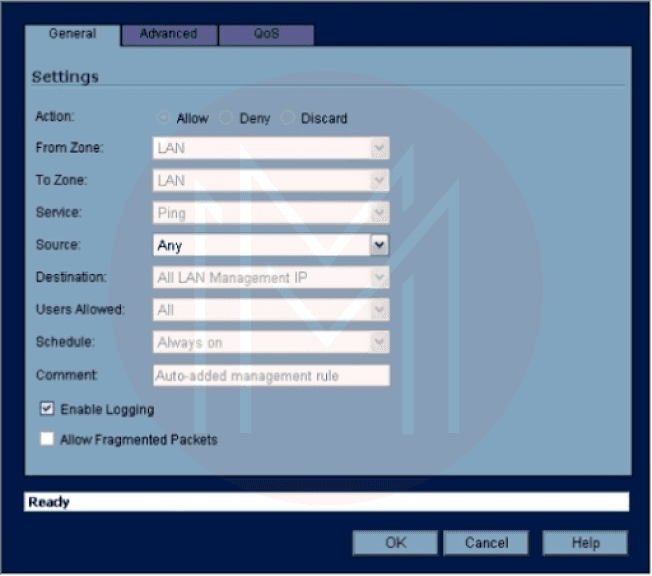Expand the Users Allowed dropdown
The height and width of the screenshot is (576, 652).
point(379,310)
